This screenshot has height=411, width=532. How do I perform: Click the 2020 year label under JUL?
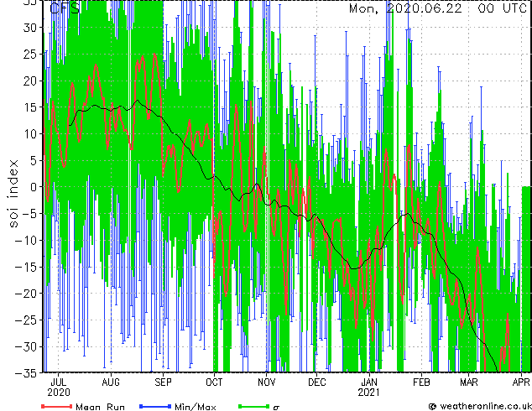[59, 393]
